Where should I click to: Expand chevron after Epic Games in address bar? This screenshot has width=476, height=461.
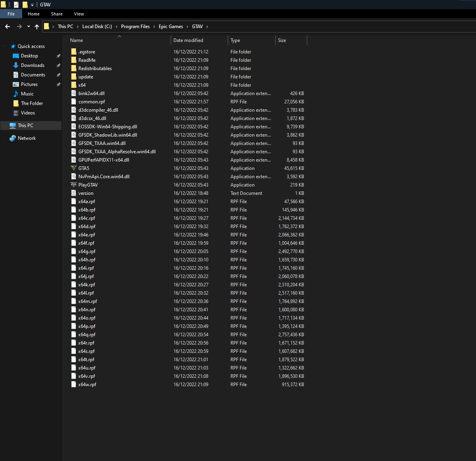point(188,27)
